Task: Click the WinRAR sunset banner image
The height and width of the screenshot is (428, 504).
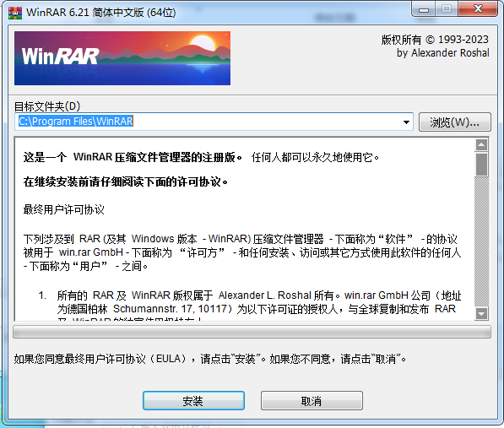Action: [122, 58]
